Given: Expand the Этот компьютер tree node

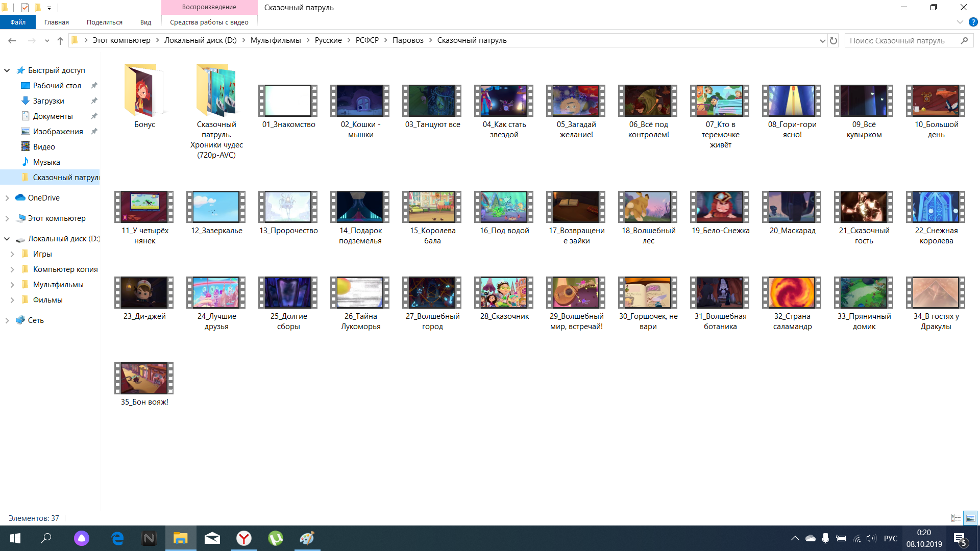Looking at the screenshot, I should (7, 218).
